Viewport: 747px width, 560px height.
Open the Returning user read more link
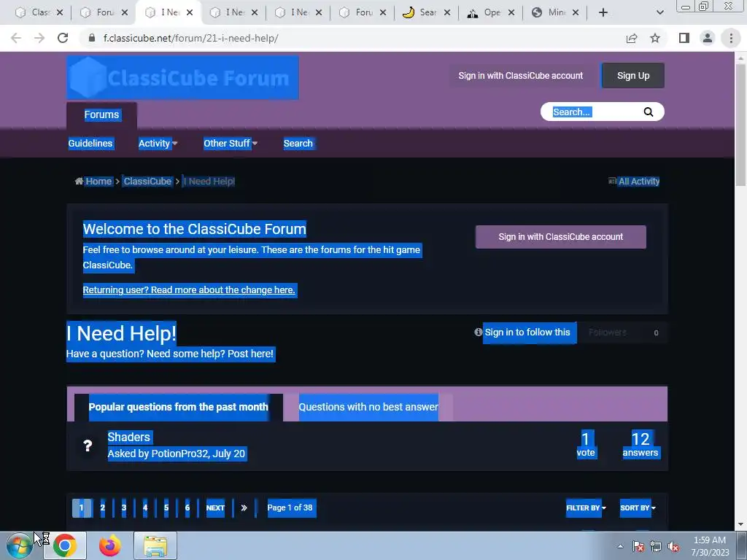point(189,290)
